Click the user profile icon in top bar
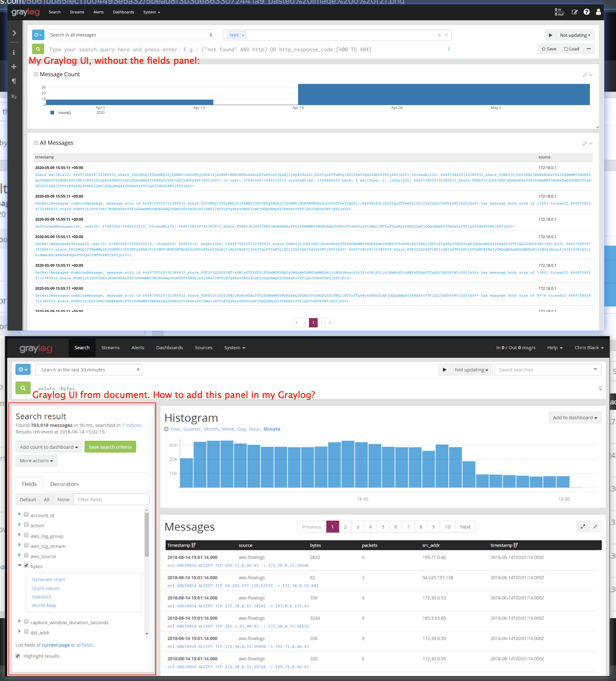The height and width of the screenshot is (681, 616). point(598,12)
